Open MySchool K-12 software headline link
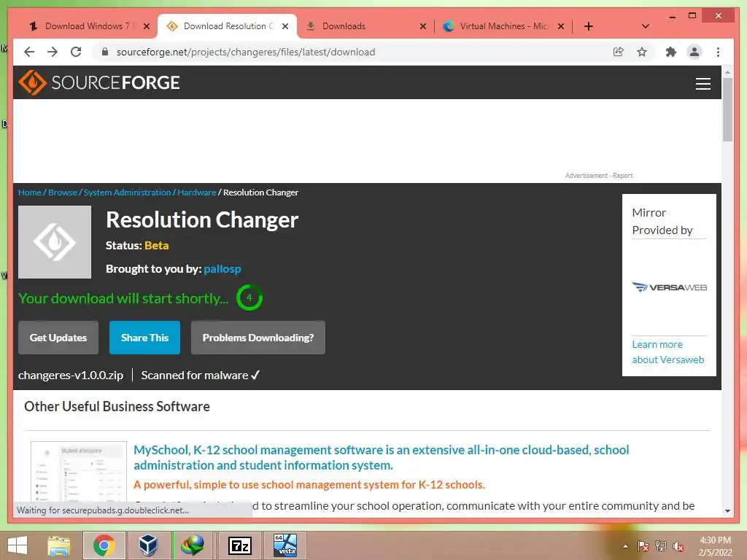This screenshot has height=560, width=747. pyautogui.click(x=381, y=457)
